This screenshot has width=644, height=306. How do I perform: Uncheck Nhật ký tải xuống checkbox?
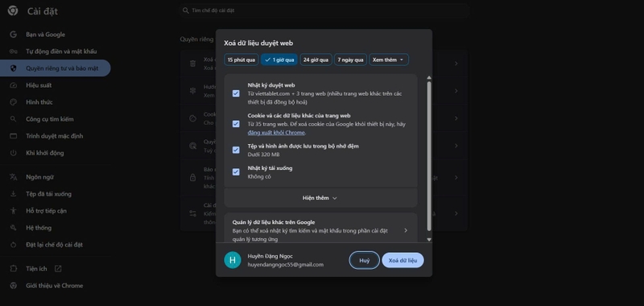click(236, 172)
